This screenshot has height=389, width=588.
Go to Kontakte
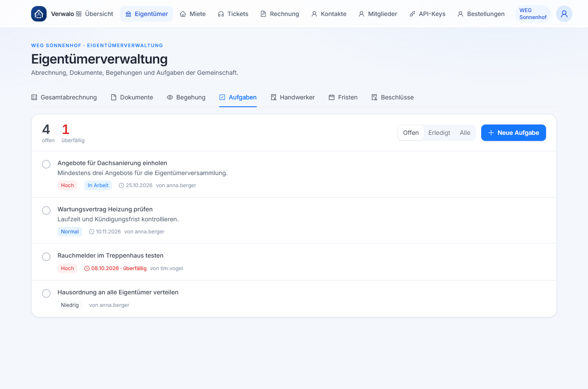coord(329,14)
